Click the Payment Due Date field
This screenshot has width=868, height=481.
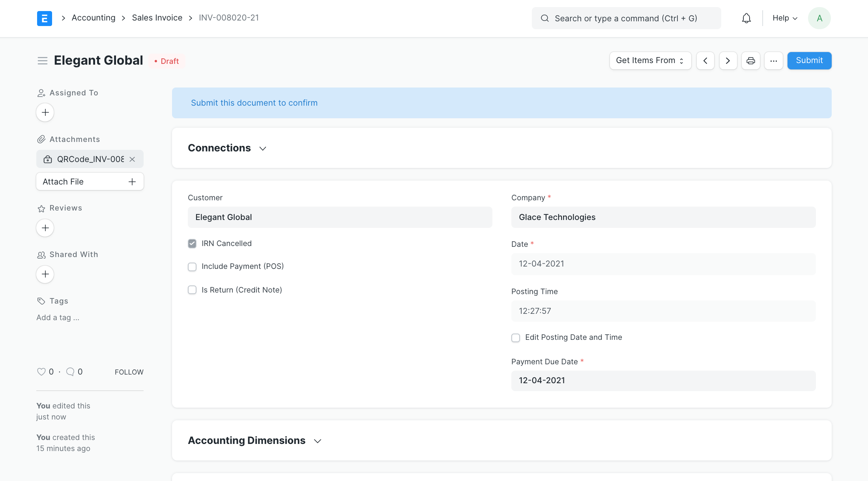[663, 380]
